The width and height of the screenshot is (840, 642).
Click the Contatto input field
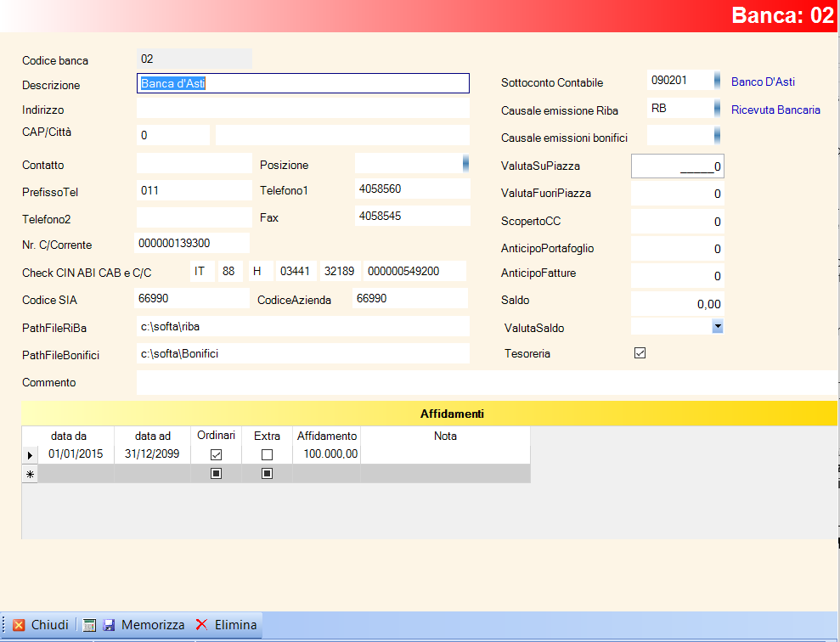coord(194,163)
